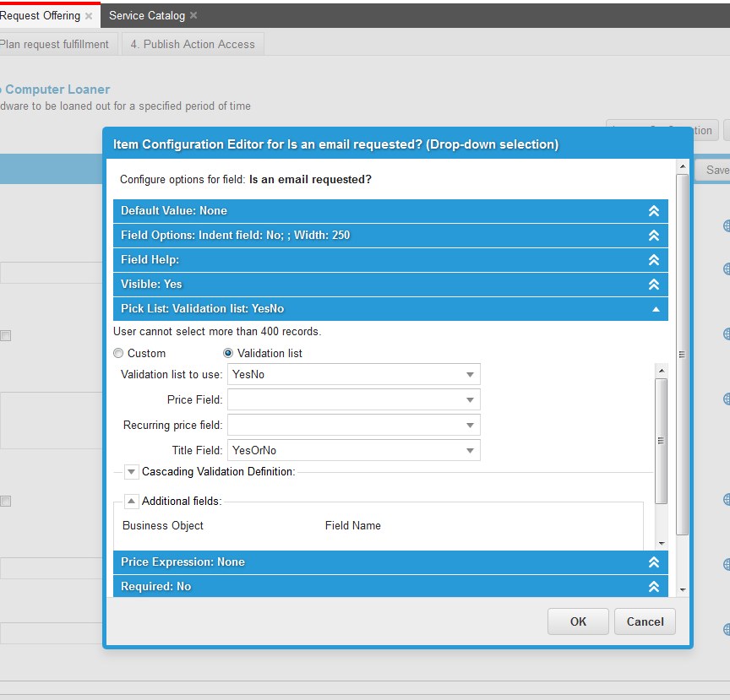Expand the Visible: Yes section chevron
Image resolution: width=730 pixels, height=700 pixels.
pyautogui.click(x=652, y=285)
